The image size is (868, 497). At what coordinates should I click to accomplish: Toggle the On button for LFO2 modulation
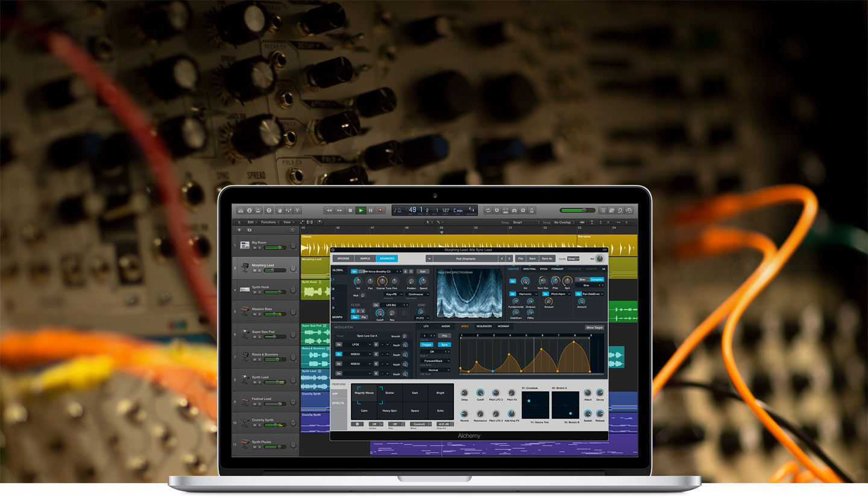pos(339,345)
